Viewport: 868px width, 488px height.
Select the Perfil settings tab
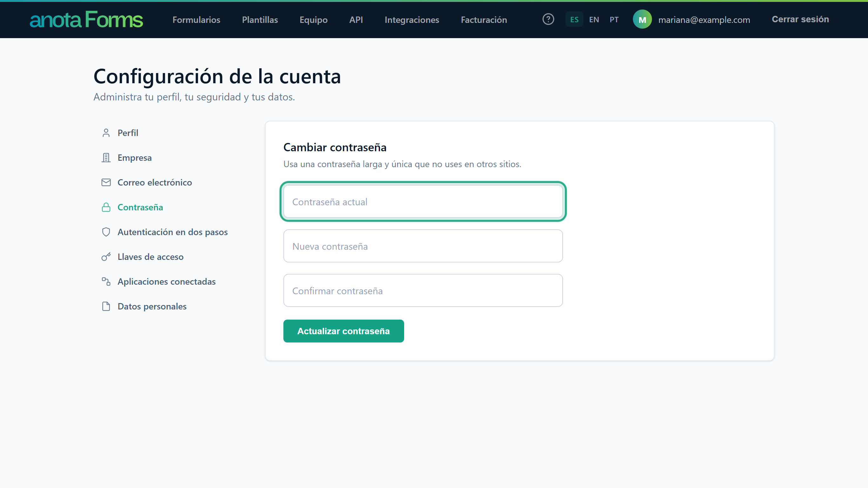[174, 133]
